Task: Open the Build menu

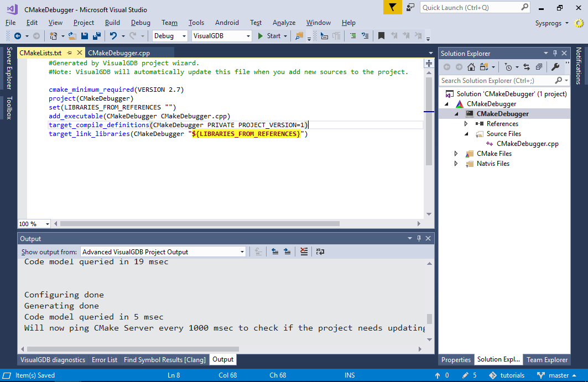Action: (112, 23)
